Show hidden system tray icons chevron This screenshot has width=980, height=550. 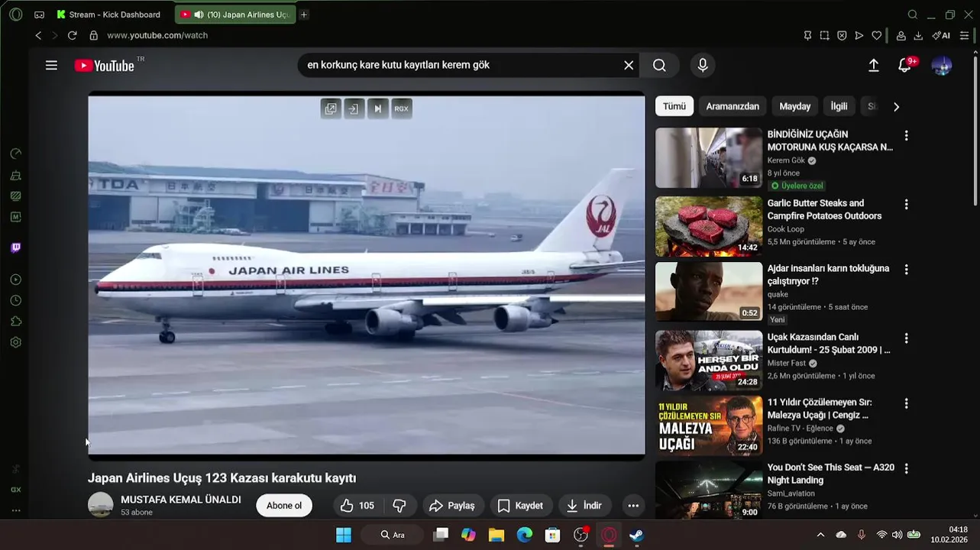click(x=820, y=535)
